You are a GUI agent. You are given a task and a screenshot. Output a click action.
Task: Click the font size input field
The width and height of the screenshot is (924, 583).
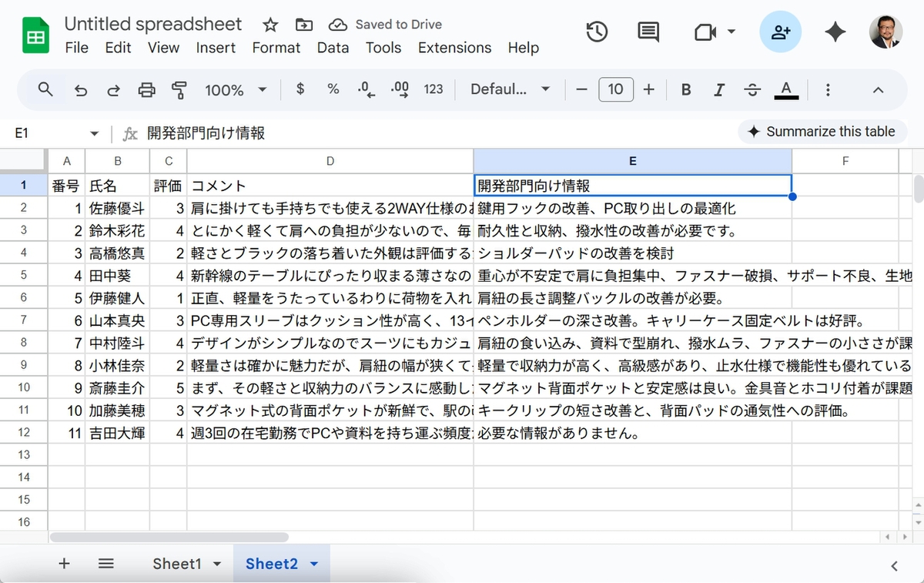(615, 90)
